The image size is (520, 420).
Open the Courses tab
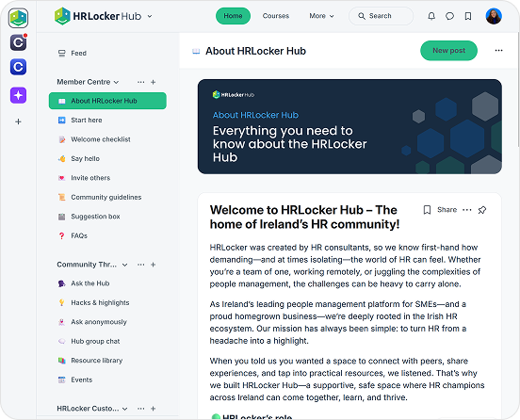[276, 16]
